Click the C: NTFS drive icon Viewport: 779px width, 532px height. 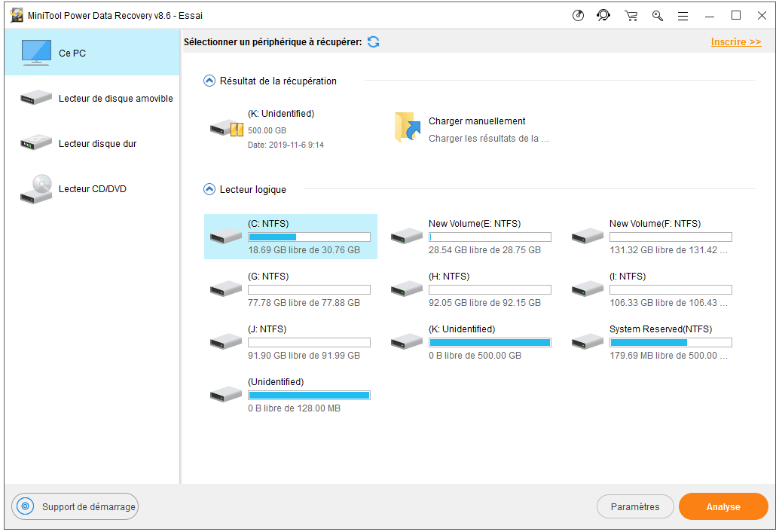tap(225, 236)
